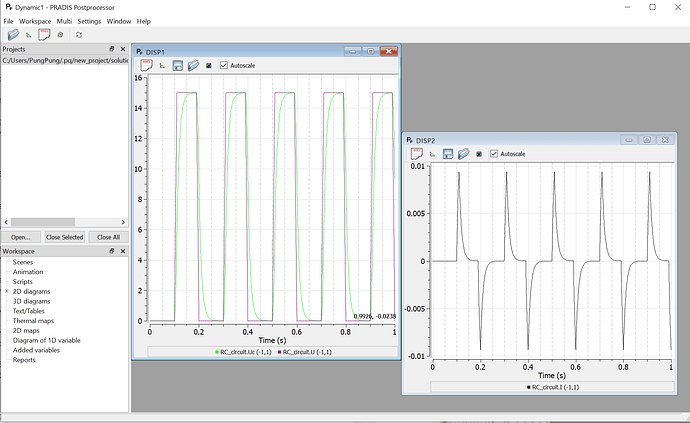Click the refresh icon in main toolbar
690x423 pixels.
[x=79, y=35]
